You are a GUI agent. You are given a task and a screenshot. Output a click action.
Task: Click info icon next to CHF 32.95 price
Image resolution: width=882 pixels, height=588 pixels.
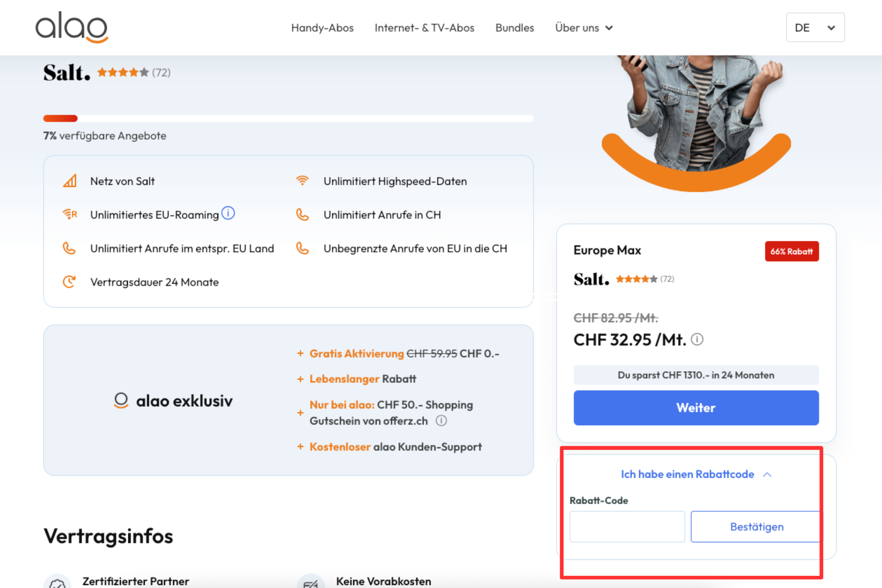(x=697, y=339)
